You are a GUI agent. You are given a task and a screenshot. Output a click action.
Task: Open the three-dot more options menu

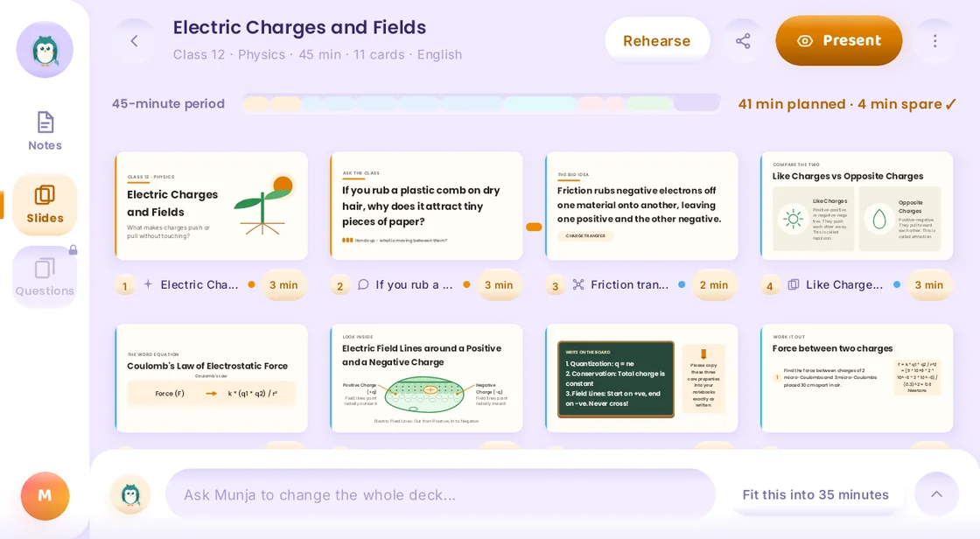click(935, 41)
